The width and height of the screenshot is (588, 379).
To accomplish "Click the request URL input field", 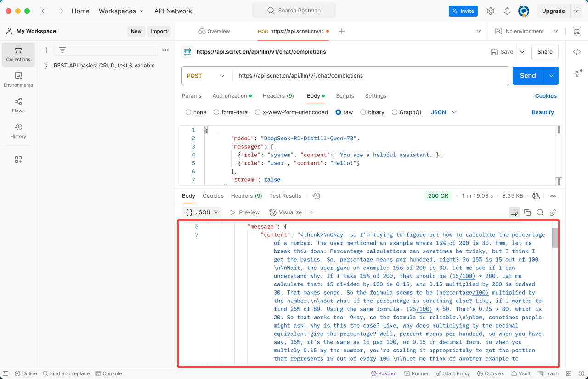I will click(x=367, y=76).
